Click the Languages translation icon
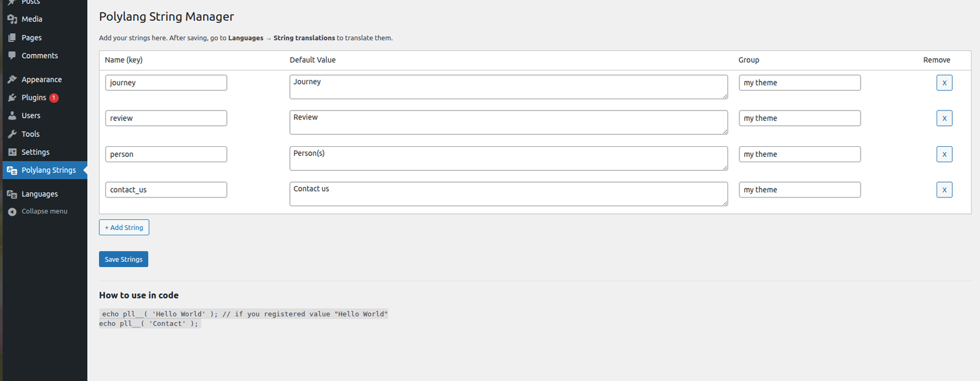Image resolution: width=980 pixels, height=381 pixels. pyautogui.click(x=12, y=194)
